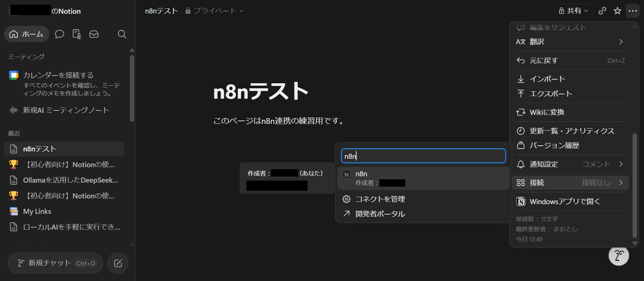Copy page link icon
This screenshot has height=281, width=644.
pos(602,11)
